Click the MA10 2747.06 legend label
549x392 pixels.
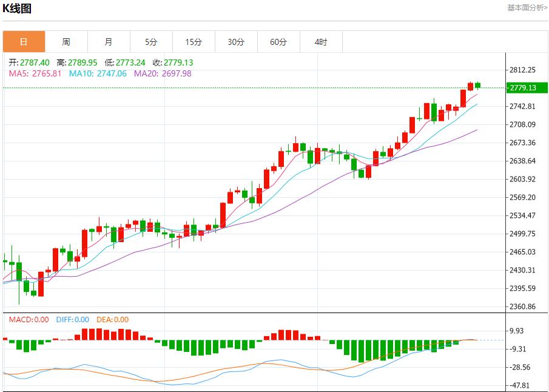98,73
